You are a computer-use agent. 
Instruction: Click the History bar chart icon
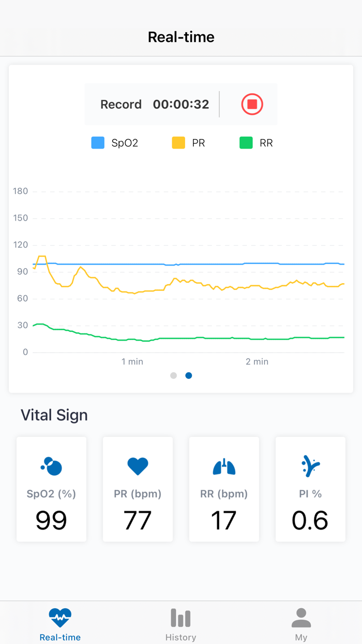pos(180,617)
